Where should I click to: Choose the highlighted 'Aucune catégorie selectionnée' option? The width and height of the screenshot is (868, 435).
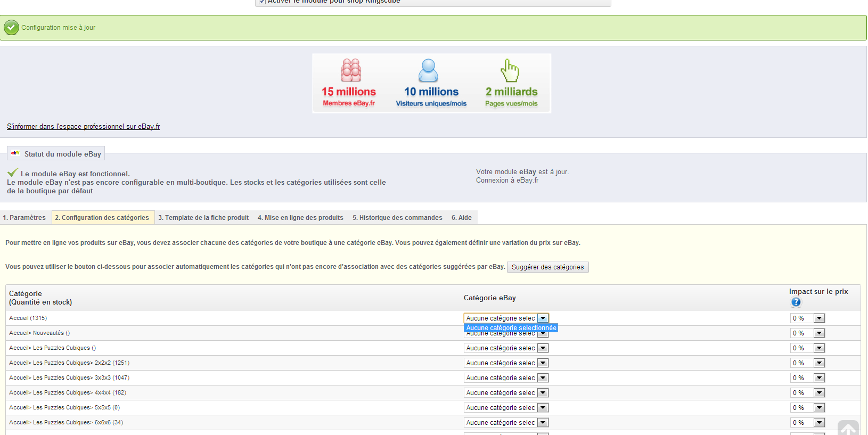point(511,328)
